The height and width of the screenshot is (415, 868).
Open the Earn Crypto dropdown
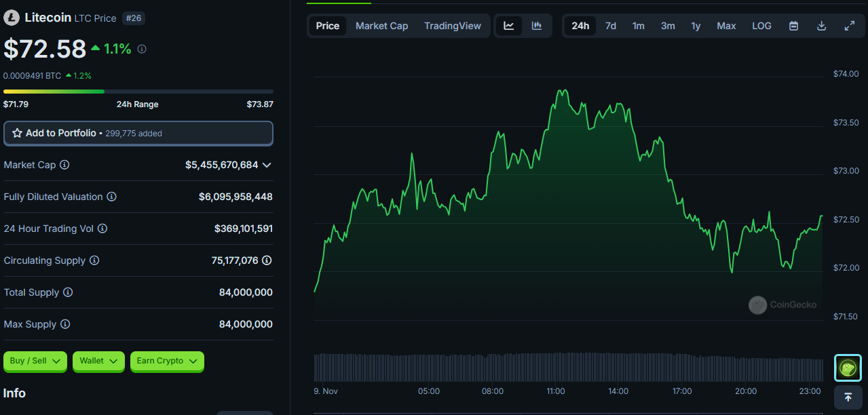167,361
